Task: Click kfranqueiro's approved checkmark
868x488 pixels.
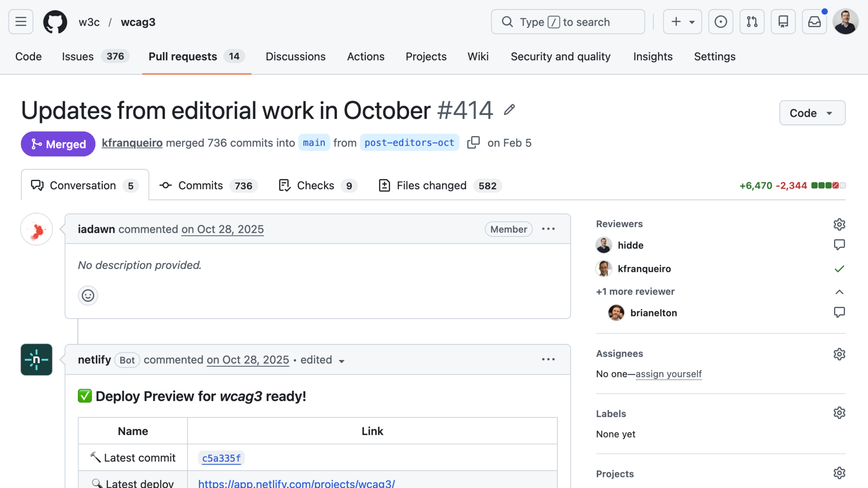Action: [839, 269]
